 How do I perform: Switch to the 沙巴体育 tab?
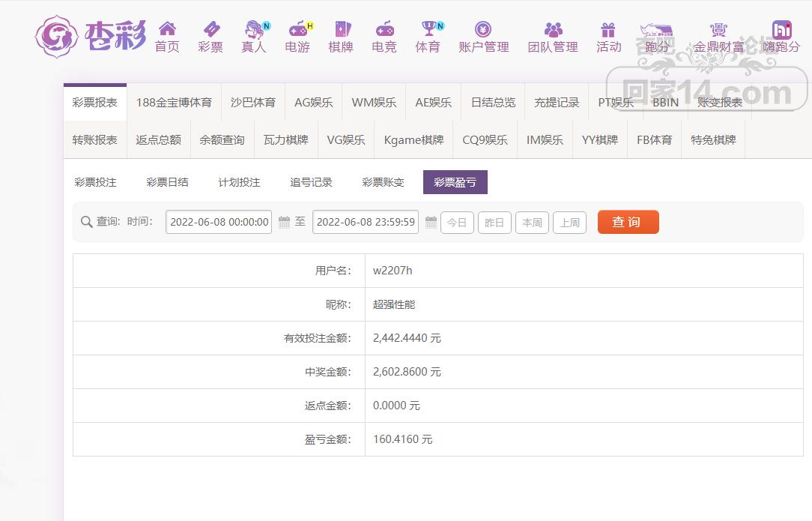[x=253, y=103]
